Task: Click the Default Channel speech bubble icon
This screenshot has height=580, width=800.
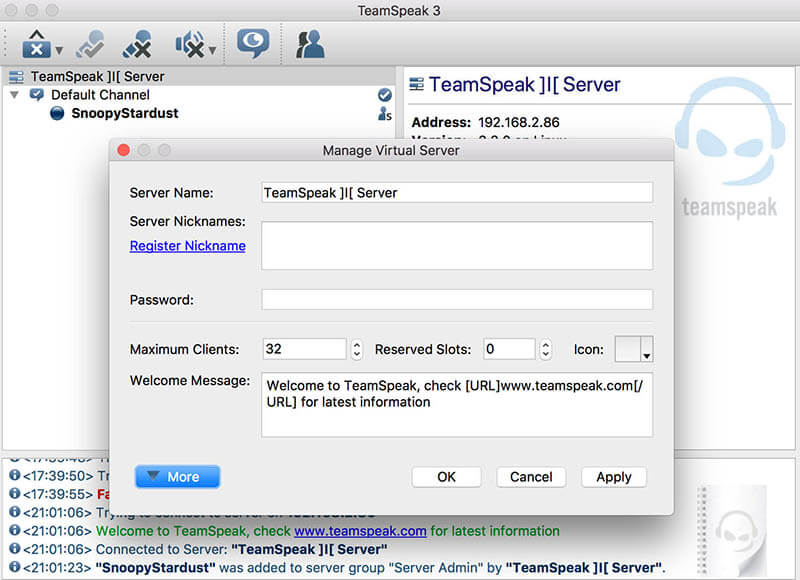Action: [37, 95]
